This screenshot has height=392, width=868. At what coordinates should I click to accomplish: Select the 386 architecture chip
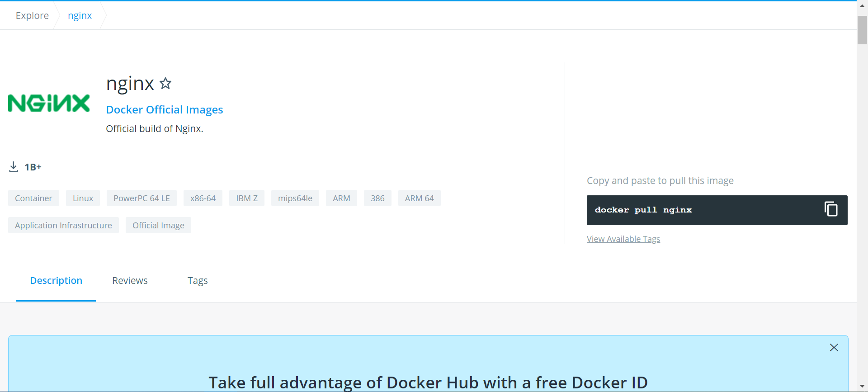(377, 198)
